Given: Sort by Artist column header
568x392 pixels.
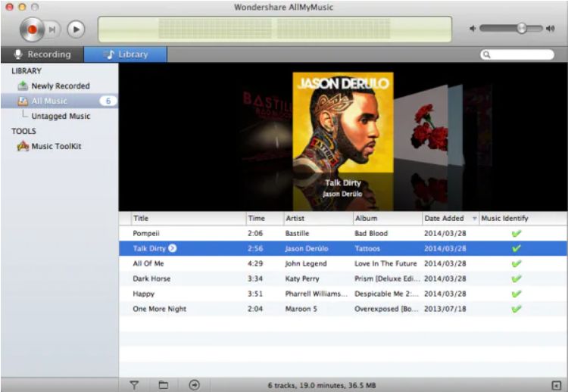Looking at the screenshot, I should tap(318, 218).
